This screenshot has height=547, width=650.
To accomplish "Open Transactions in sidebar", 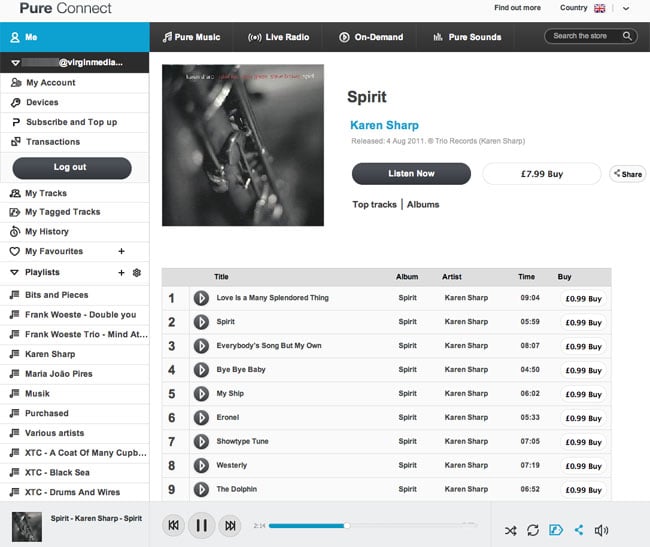I will 75,142.
